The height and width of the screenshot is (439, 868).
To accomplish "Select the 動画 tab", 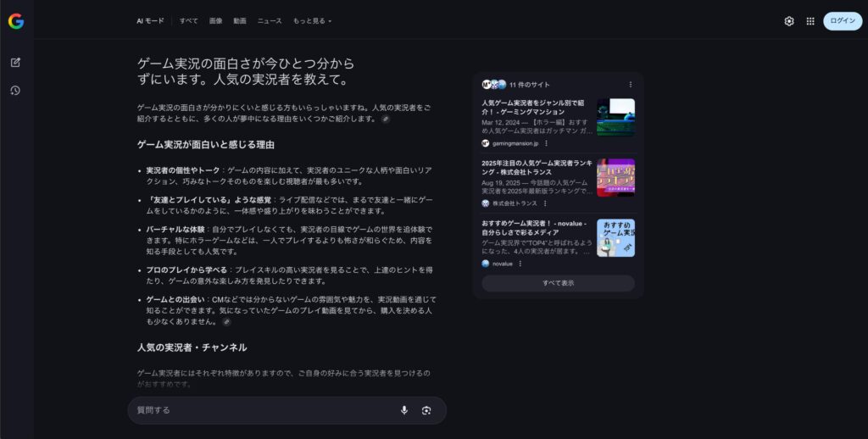I will pyautogui.click(x=240, y=20).
